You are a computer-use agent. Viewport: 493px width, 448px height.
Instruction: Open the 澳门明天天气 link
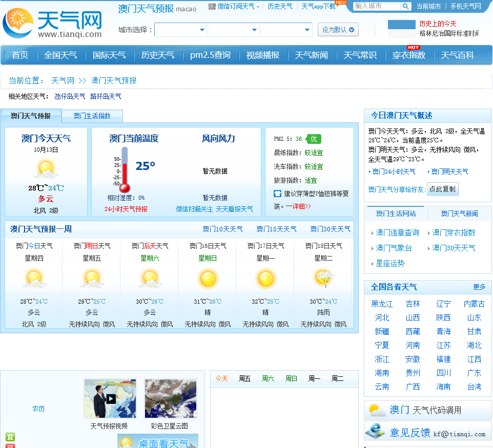[449, 172]
